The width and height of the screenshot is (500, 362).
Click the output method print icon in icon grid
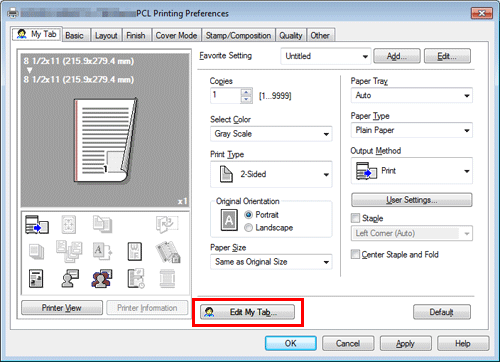(x=37, y=224)
